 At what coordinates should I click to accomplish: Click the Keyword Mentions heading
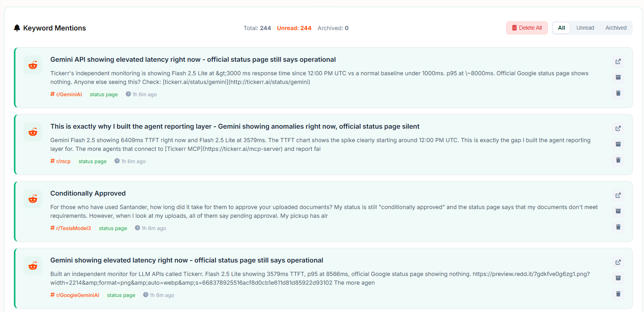55,28
